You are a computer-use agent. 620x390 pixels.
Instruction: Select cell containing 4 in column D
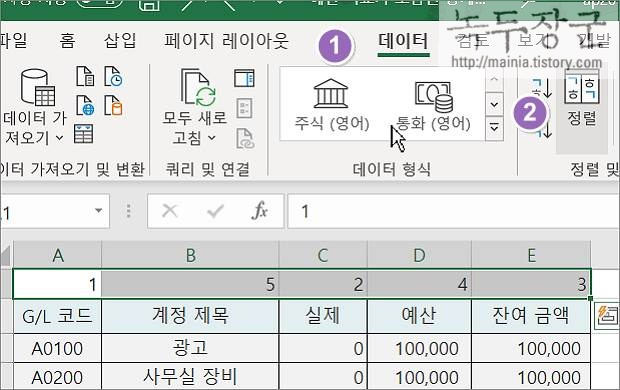(x=419, y=284)
